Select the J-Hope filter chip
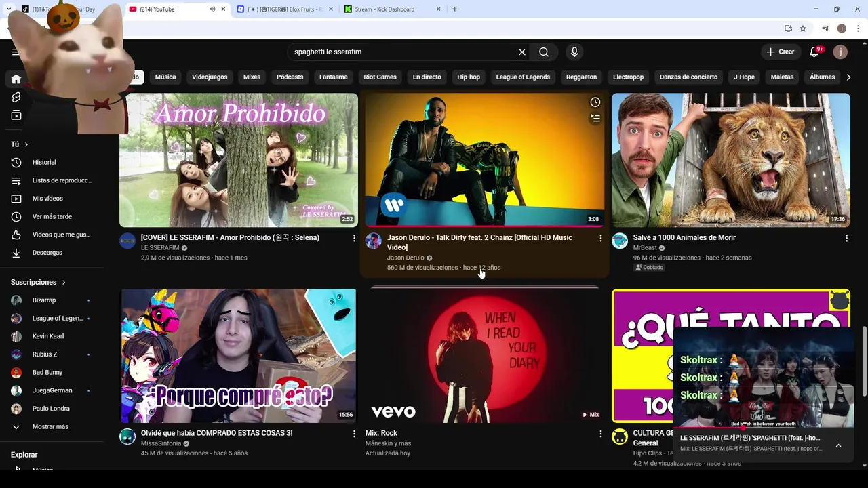868x488 pixels. 744,77
